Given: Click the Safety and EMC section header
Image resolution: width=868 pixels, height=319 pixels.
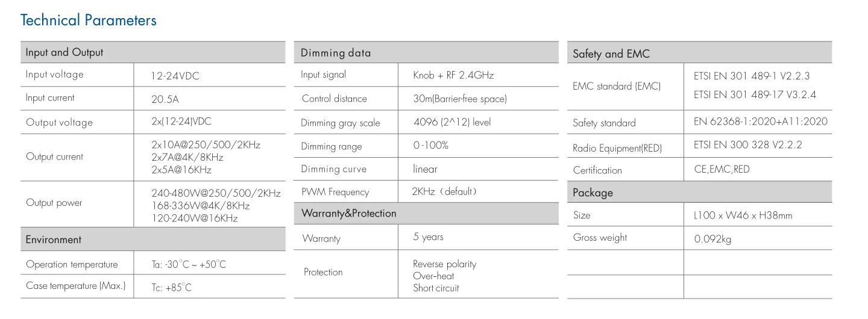Looking at the screenshot, I should point(611,54).
